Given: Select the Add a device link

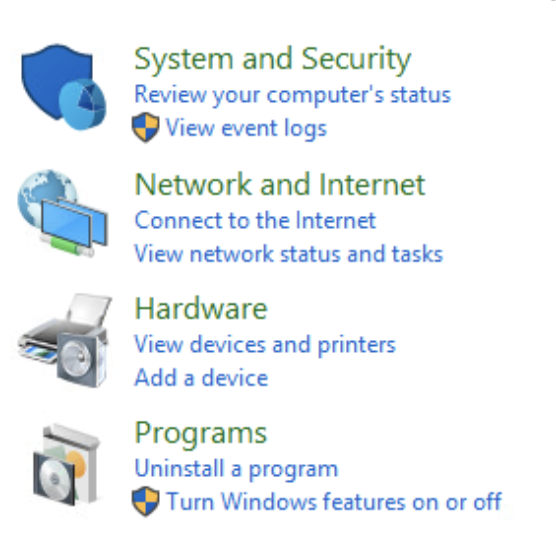Looking at the screenshot, I should tap(201, 377).
